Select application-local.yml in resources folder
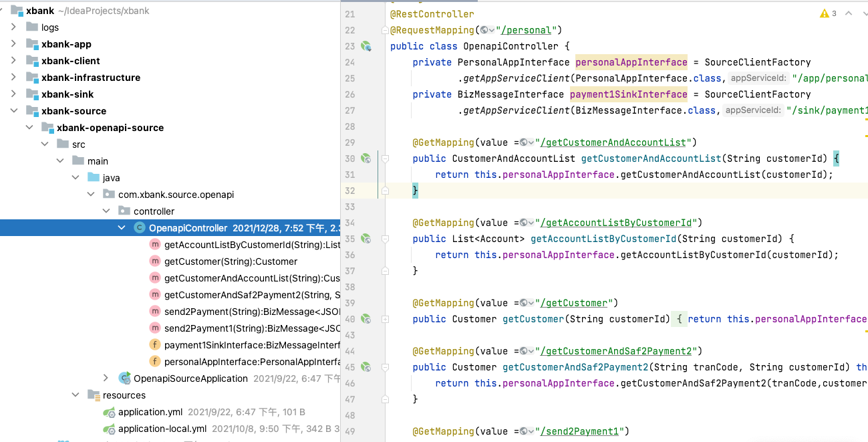 pos(162,429)
